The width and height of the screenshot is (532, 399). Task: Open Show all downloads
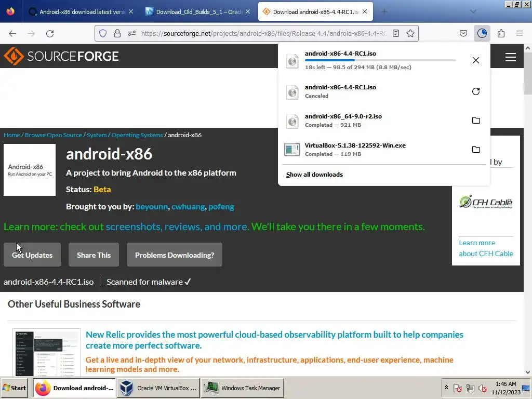pyautogui.click(x=314, y=175)
